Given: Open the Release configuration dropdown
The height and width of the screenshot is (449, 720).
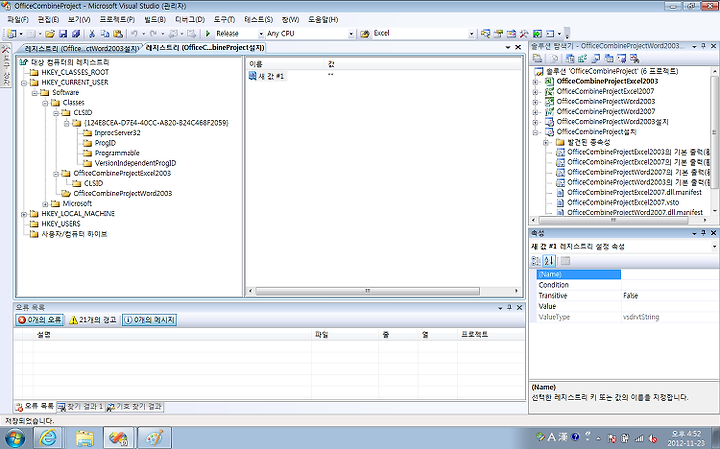Looking at the screenshot, I should pos(261,34).
